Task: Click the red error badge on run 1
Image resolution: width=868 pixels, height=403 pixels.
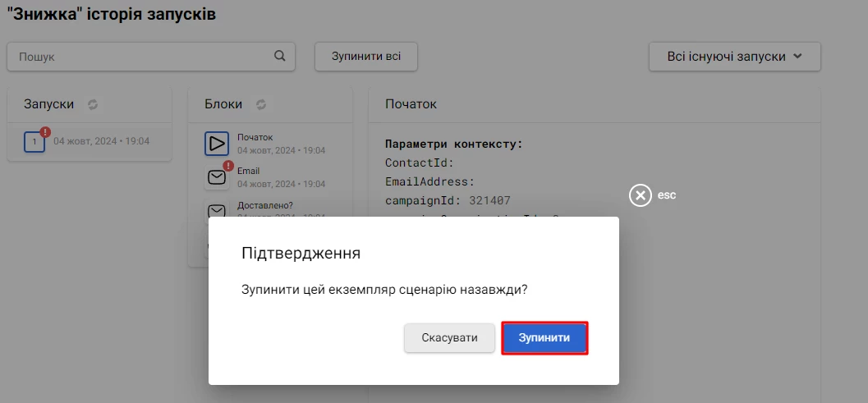Action: coord(45,132)
